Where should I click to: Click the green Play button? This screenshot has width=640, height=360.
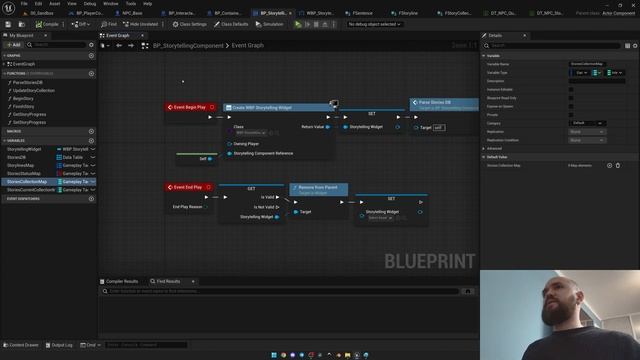298,24
